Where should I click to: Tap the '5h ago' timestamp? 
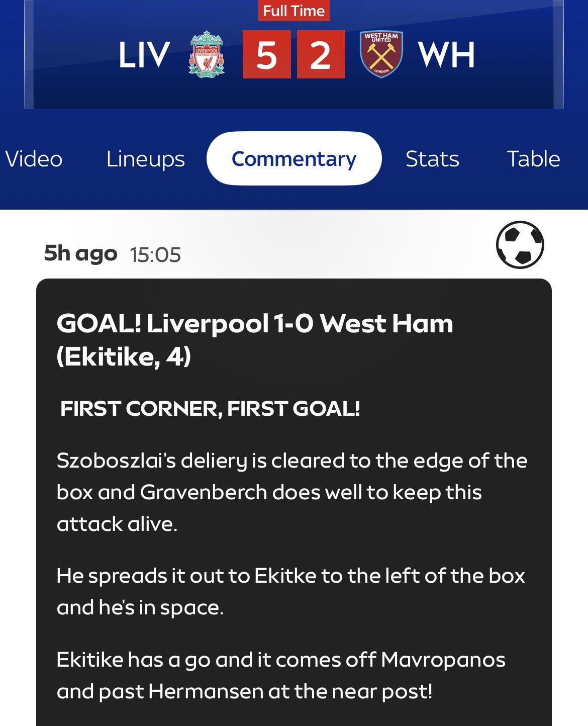click(80, 254)
